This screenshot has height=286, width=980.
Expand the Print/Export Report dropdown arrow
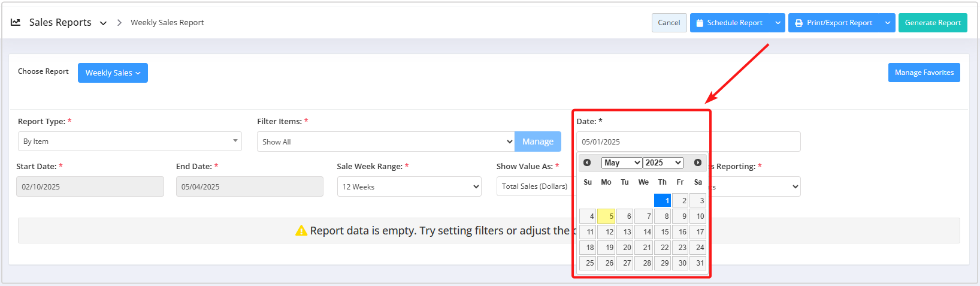coord(888,23)
